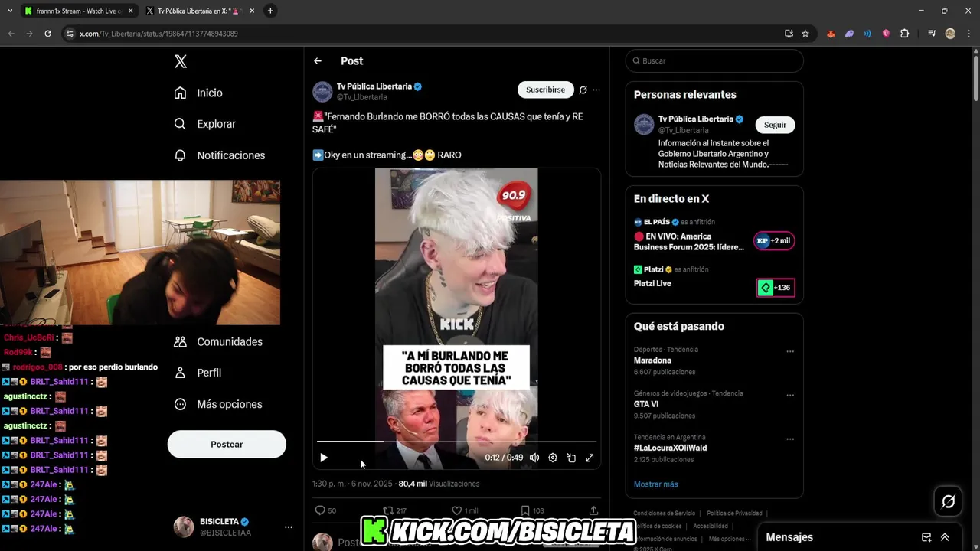Install app icon in address bar
This screenshot has width=980, height=551.
click(789, 34)
